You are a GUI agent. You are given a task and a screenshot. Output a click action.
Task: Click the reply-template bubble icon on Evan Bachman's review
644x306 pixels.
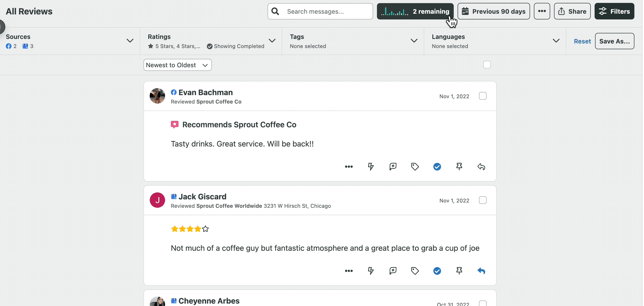tap(393, 167)
